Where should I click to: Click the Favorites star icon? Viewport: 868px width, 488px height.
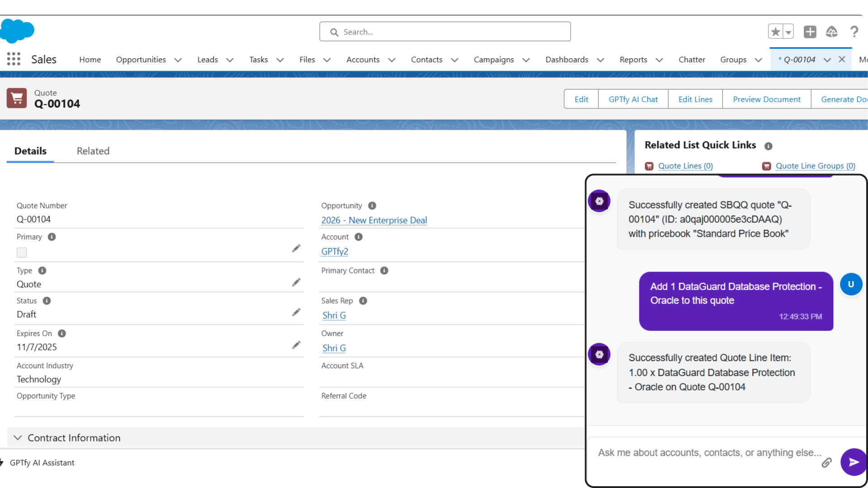pyautogui.click(x=775, y=32)
